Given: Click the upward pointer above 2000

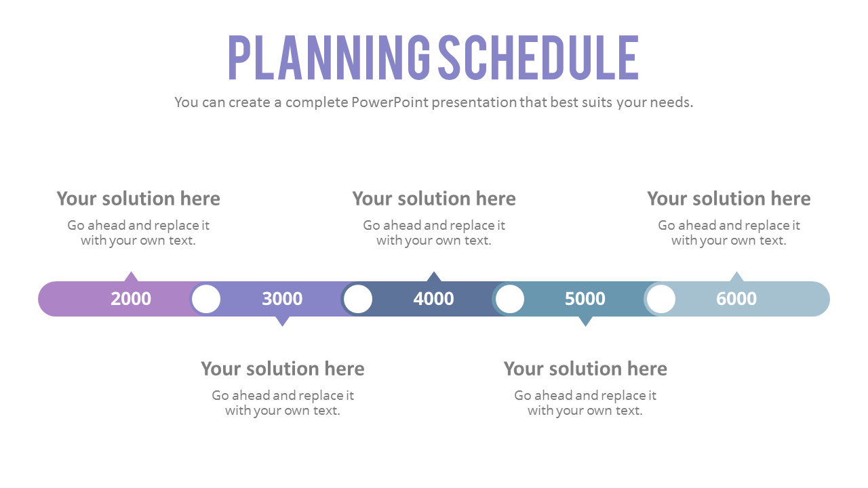Looking at the screenshot, I should 132,277.
